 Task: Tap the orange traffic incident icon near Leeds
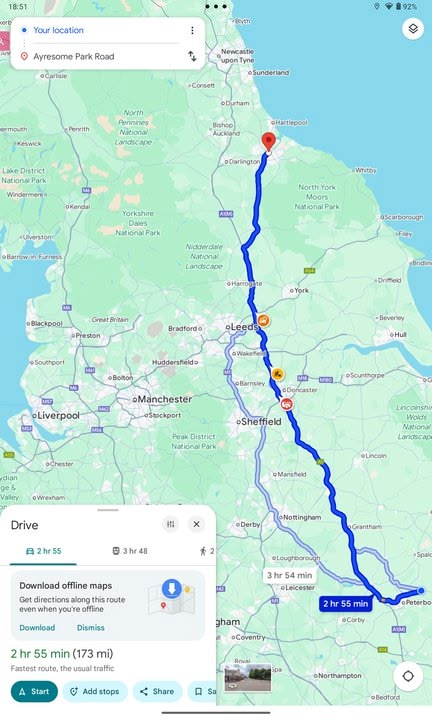pos(263,320)
